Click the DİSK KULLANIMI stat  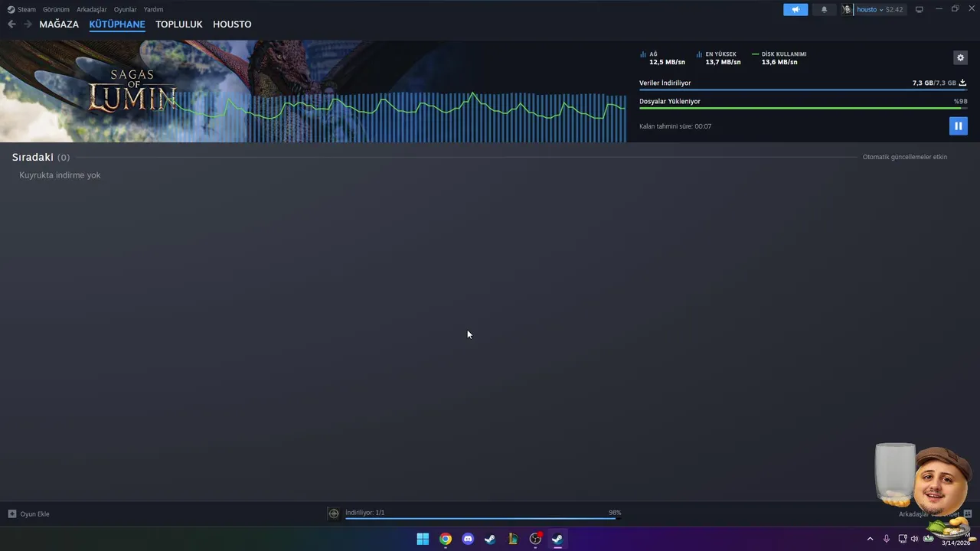pyautogui.click(x=779, y=58)
